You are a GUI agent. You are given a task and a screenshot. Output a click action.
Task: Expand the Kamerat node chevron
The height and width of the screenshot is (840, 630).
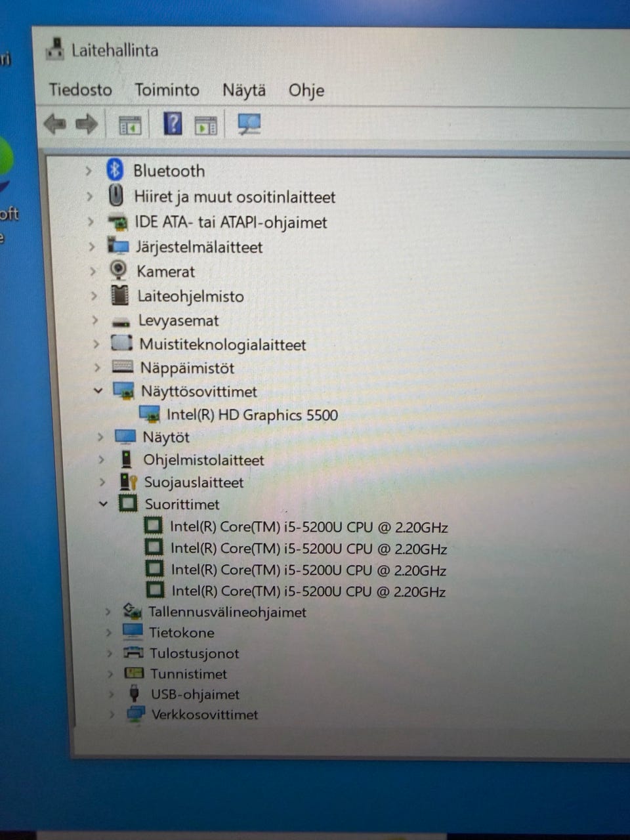coord(93,271)
